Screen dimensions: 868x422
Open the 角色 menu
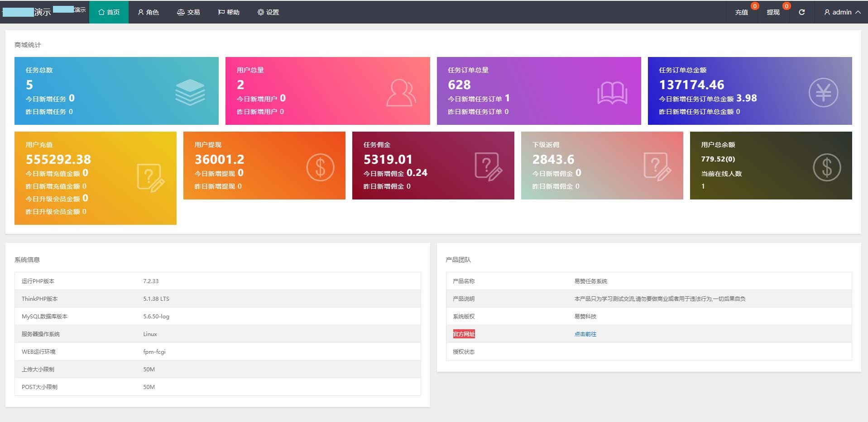point(148,12)
